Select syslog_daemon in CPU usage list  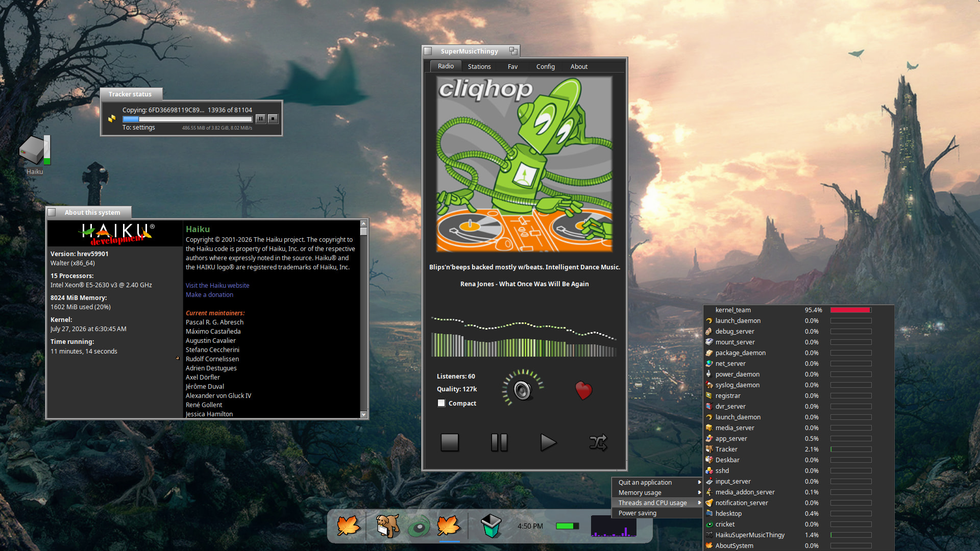pyautogui.click(x=798, y=385)
